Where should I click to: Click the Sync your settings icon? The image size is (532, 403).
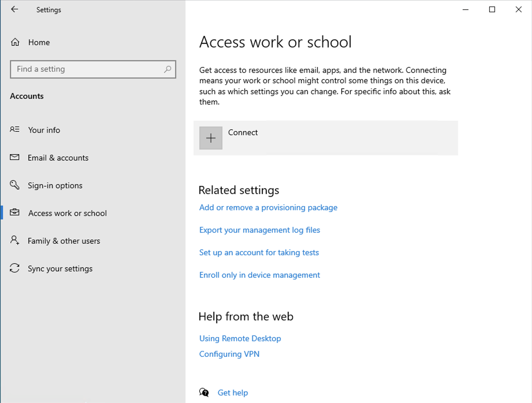point(15,268)
